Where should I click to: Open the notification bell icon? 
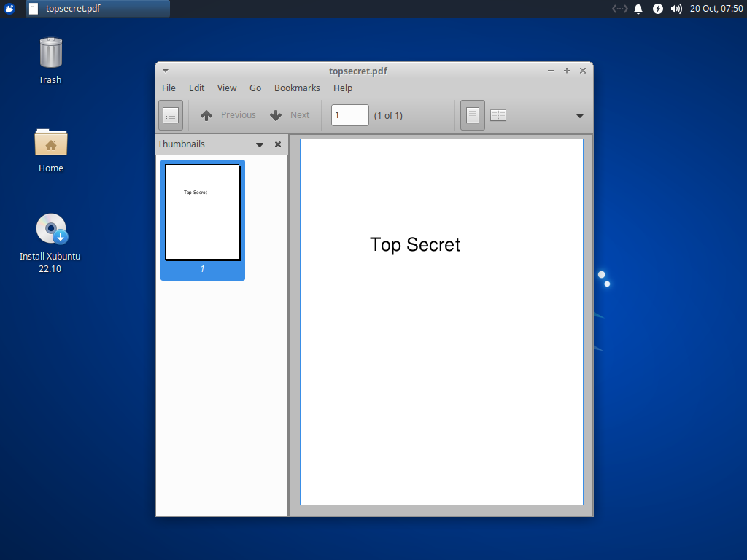coord(638,9)
